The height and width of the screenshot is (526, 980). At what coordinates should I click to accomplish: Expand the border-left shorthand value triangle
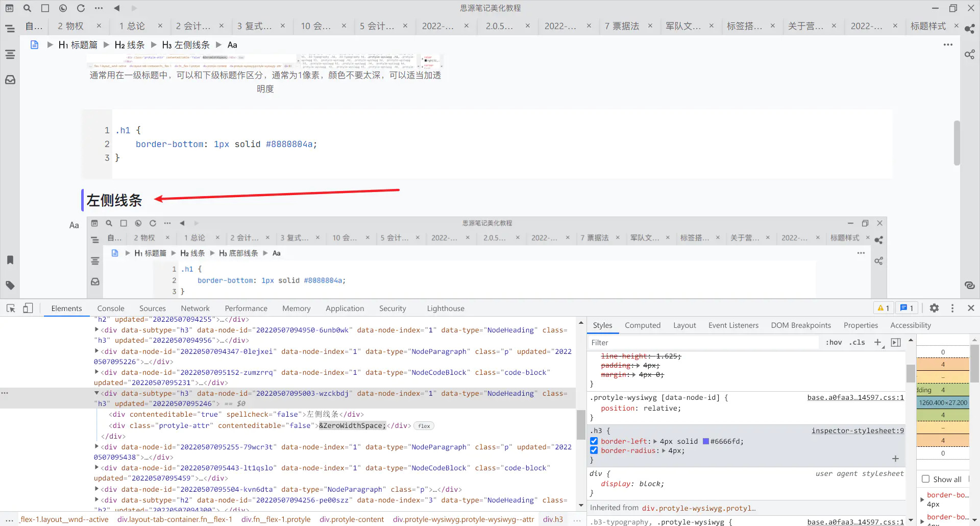[x=655, y=441]
